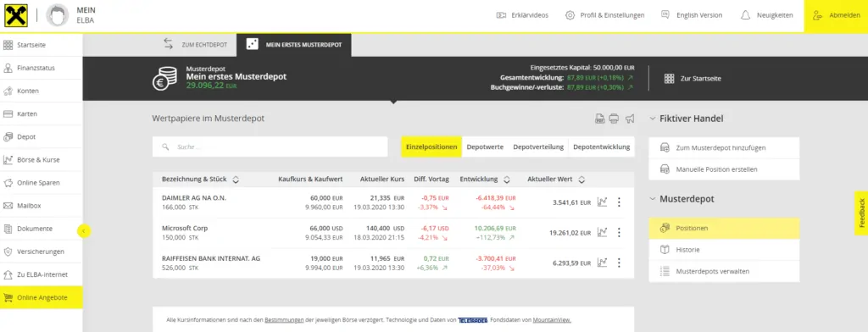The width and height of the screenshot is (868, 332).
Task: Sort by the Aktueller Wert column arrows
Action: (x=581, y=180)
